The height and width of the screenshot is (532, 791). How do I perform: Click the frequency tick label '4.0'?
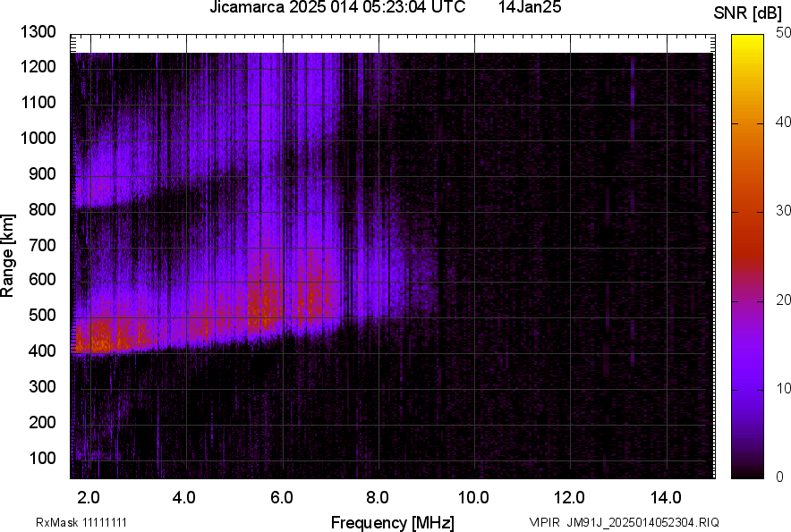(184, 498)
